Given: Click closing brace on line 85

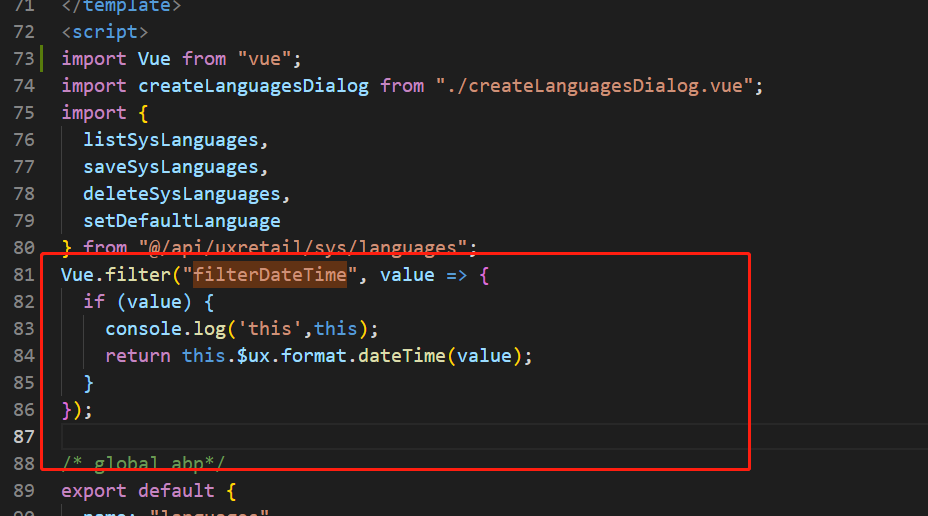Looking at the screenshot, I should [89, 383].
